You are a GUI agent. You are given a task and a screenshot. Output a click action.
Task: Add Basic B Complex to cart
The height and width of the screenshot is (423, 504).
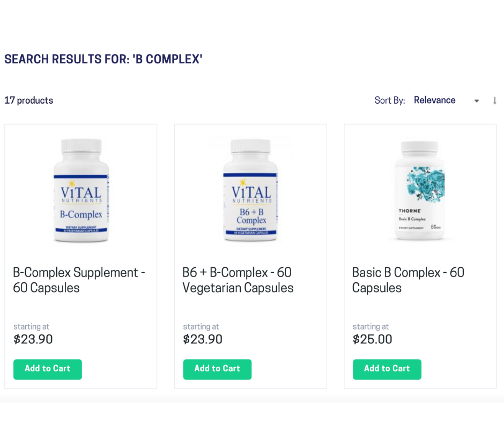click(x=387, y=369)
